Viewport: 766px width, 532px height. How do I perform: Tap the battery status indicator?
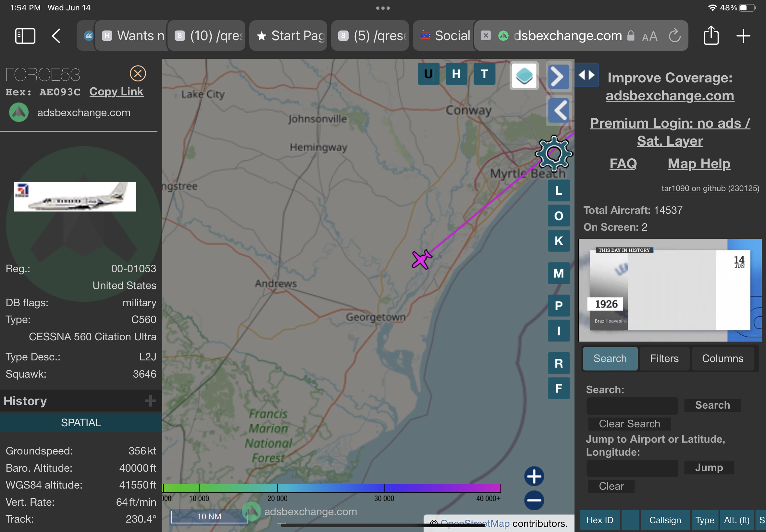pyautogui.click(x=747, y=8)
